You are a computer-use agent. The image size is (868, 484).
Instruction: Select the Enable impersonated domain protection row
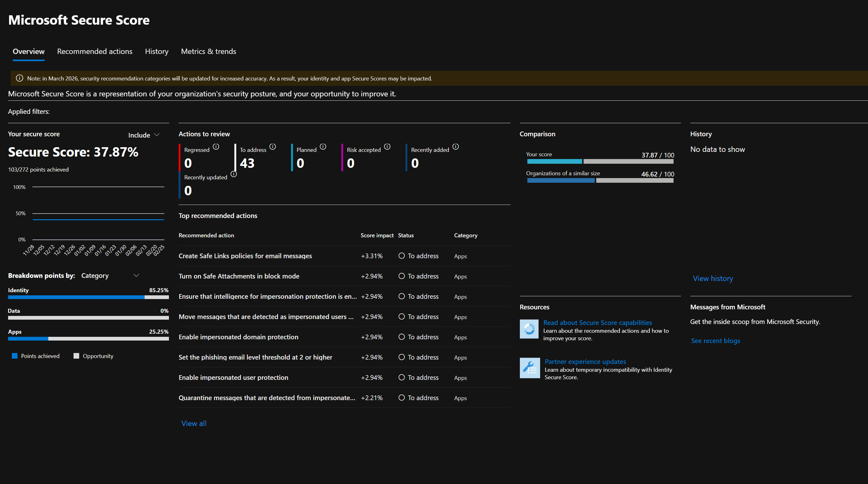click(238, 337)
